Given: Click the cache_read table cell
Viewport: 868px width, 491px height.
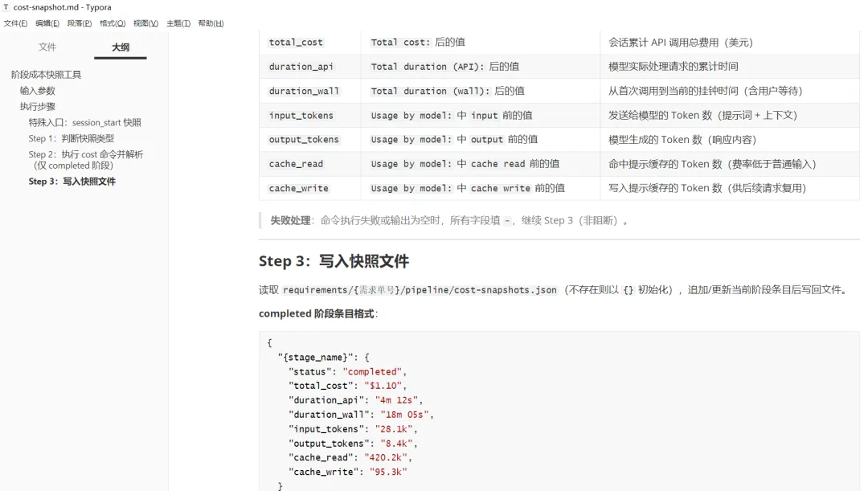Looking at the screenshot, I should 310,164.
